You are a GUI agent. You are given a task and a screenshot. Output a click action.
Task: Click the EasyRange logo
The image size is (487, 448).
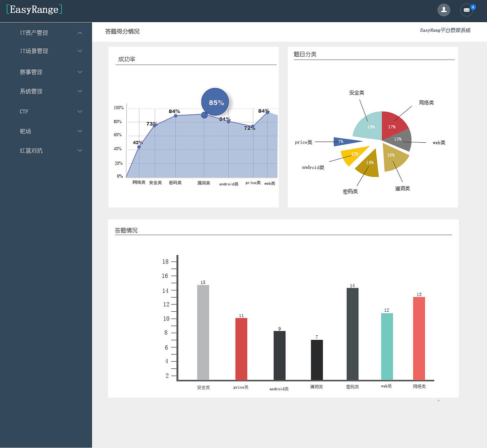[34, 10]
